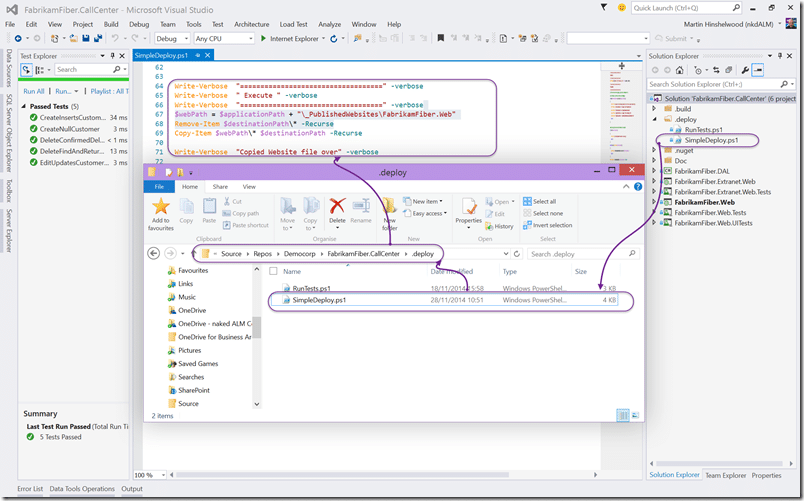
Task: Open the Error List tab at the bottom
Action: tap(30, 489)
